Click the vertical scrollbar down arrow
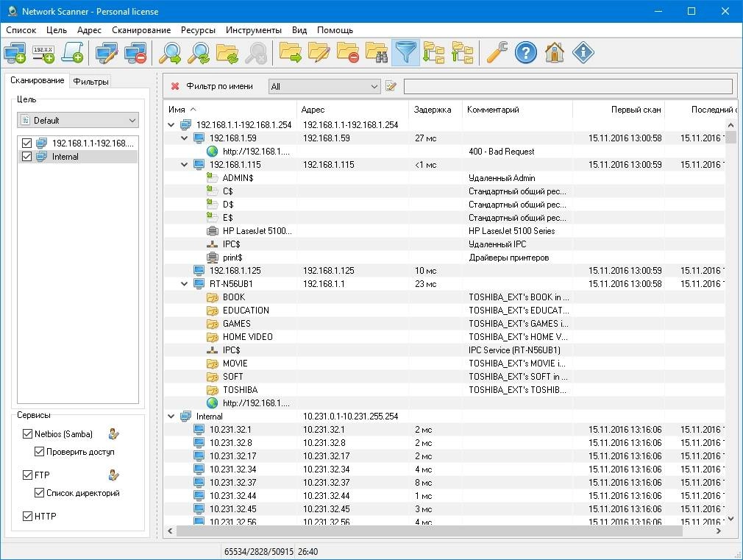Viewport: 743px width, 560px height. pos(730,518)
